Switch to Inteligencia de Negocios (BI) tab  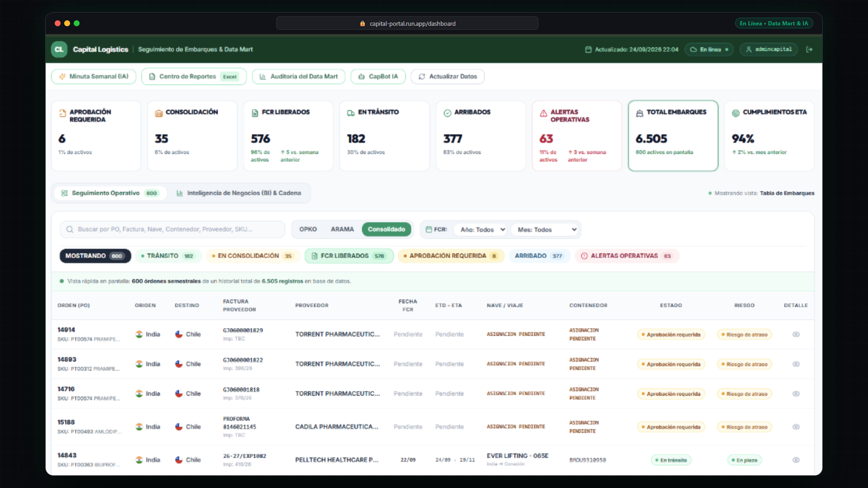click(239, 193)
